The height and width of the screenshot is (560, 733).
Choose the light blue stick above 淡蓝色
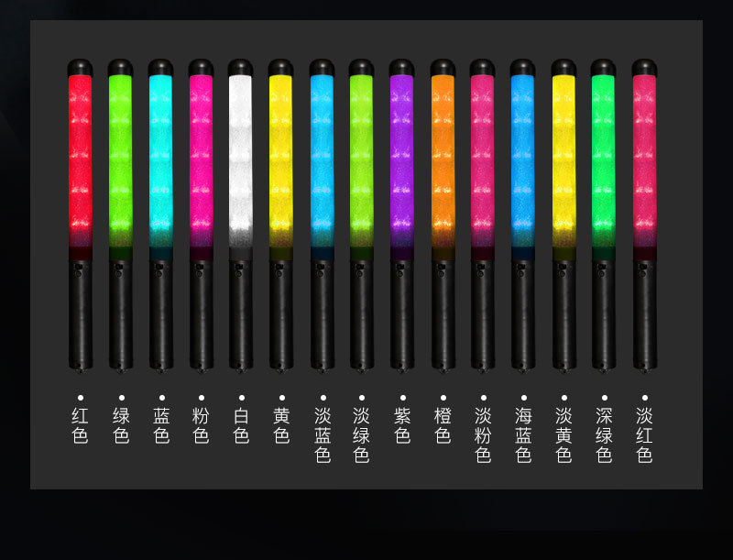pyautogui.click(x=323, y=215)
